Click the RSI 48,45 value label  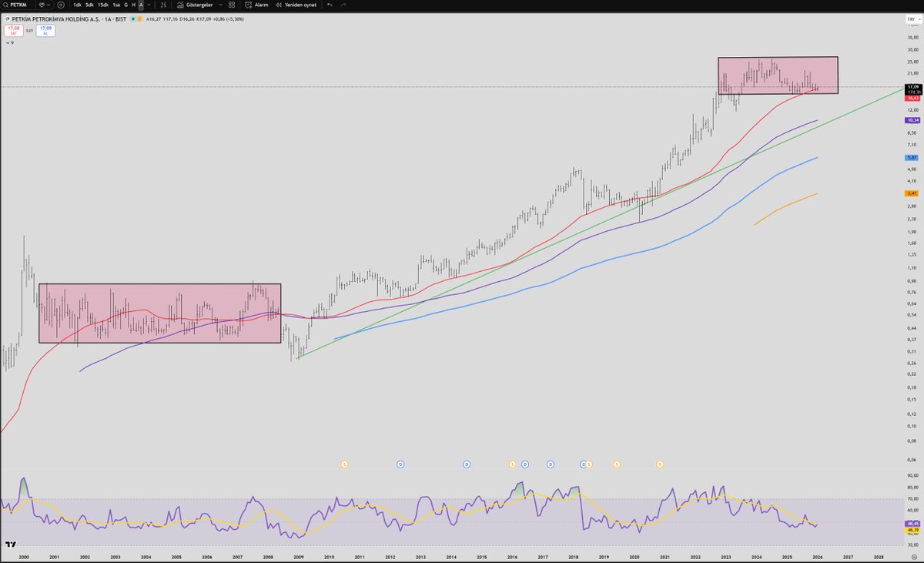(913, 523)
